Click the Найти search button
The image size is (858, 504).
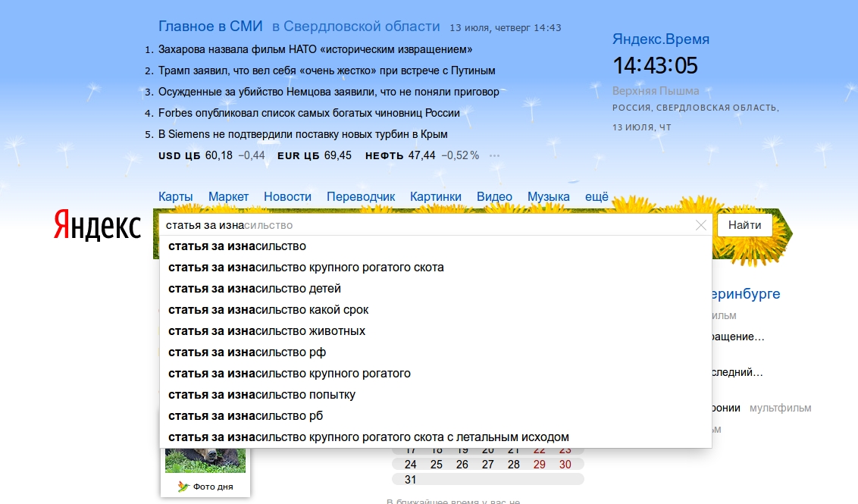(745, 225)
